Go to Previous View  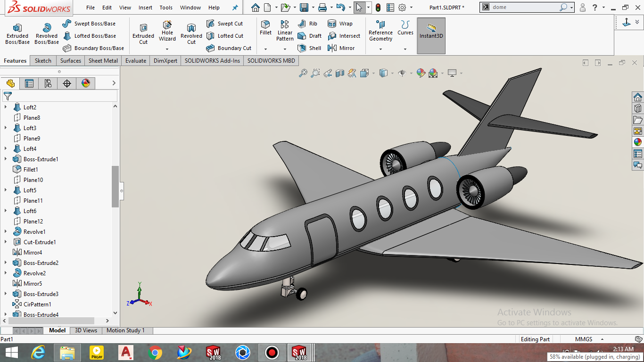(x=328, y=73)
